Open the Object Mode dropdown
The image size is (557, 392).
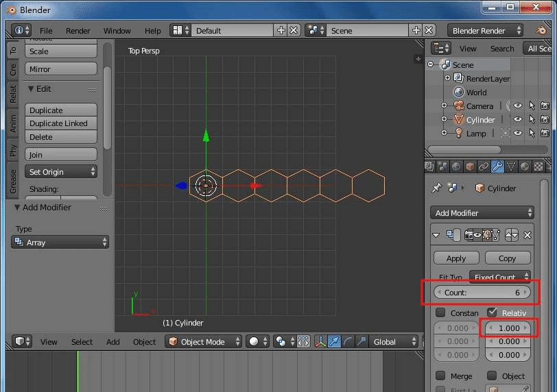(x=203, y=341)
